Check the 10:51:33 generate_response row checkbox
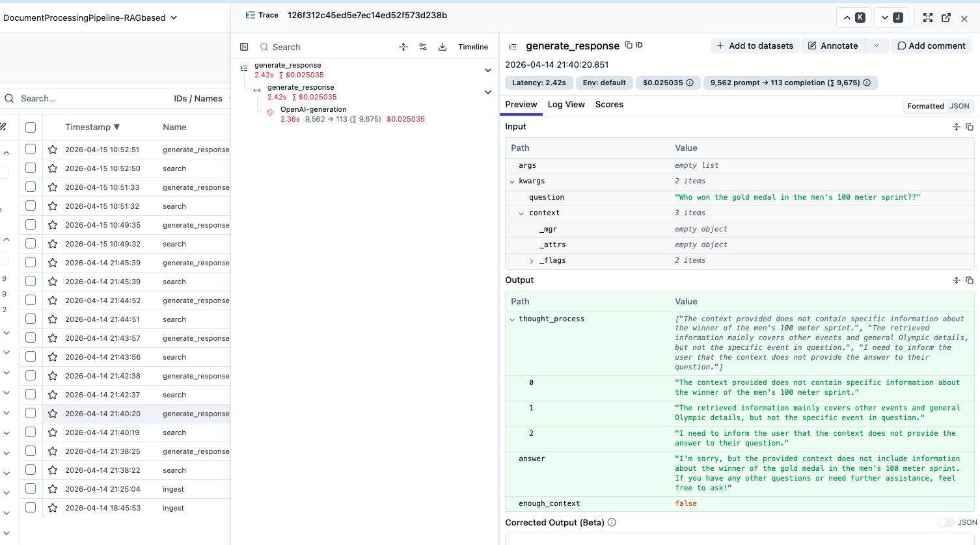980x545 pixels. (x=31, y=187)
